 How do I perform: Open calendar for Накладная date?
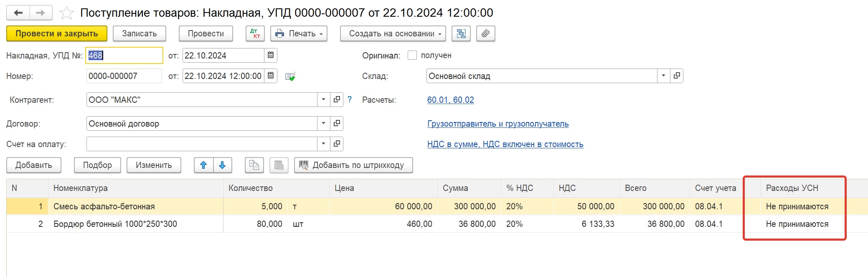[271, 55]
